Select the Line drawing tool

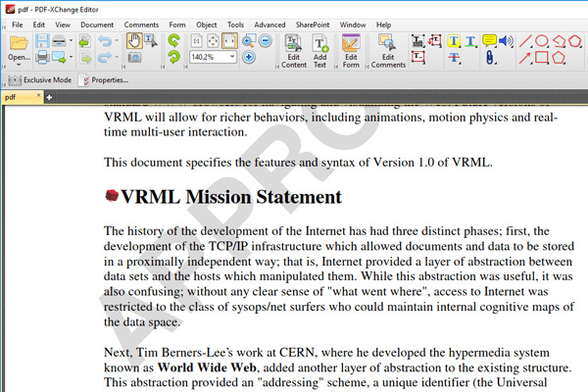525,41
